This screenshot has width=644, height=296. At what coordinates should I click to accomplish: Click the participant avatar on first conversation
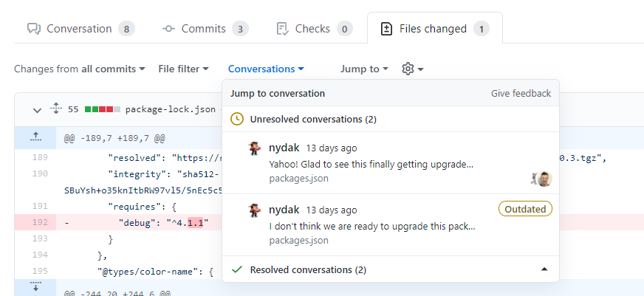543,178
